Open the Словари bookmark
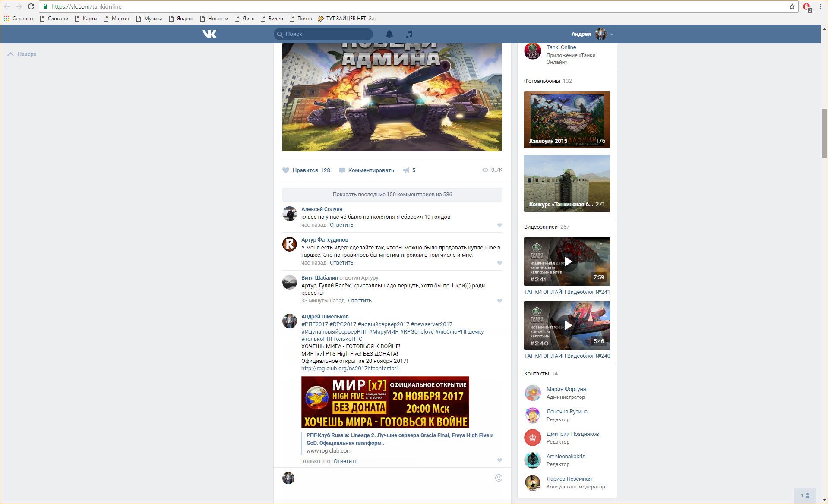The width and height of the screenshot is (828, 504). coord(54,19)
